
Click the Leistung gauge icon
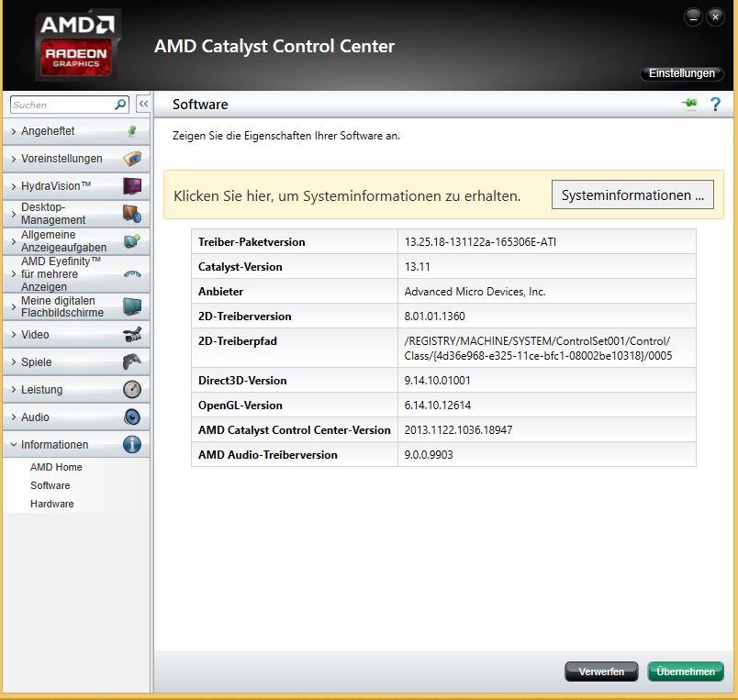coord(132,390)
